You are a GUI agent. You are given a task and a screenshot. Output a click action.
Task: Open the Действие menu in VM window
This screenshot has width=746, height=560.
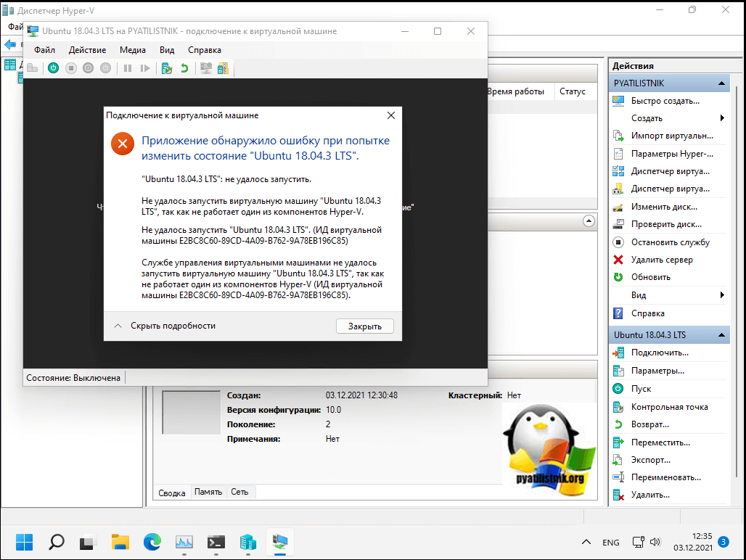tap(87, 50)
